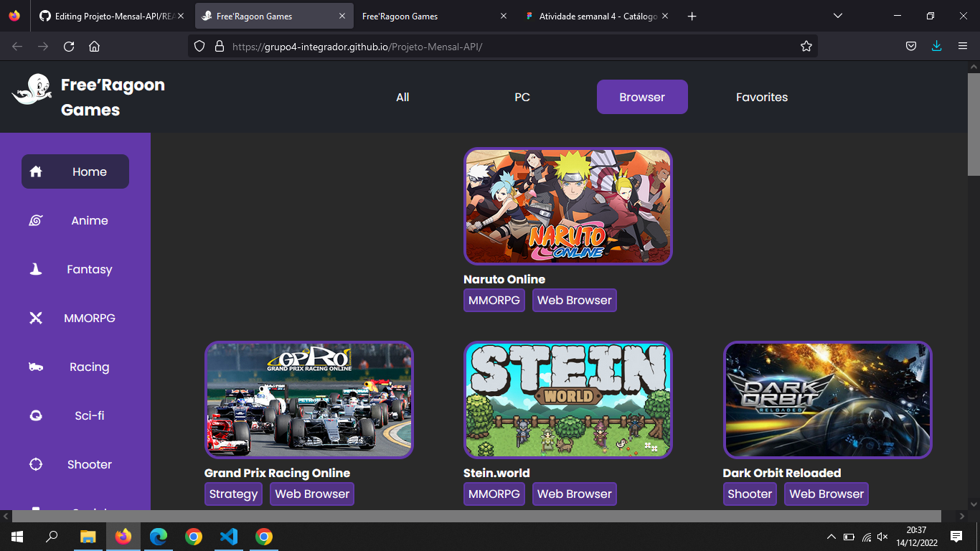
Task: Toggle the bookmark star in the address bar
Action: (806, 45)
